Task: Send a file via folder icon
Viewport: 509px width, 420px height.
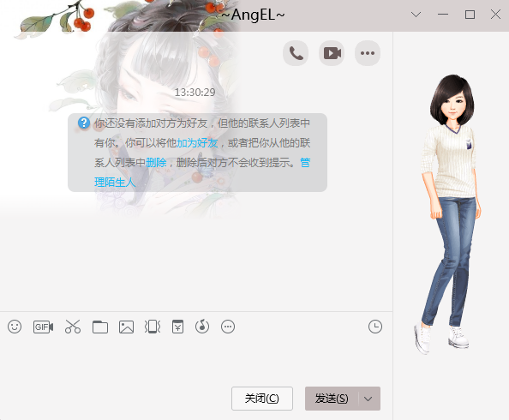Action: click(x=100, y=327)
